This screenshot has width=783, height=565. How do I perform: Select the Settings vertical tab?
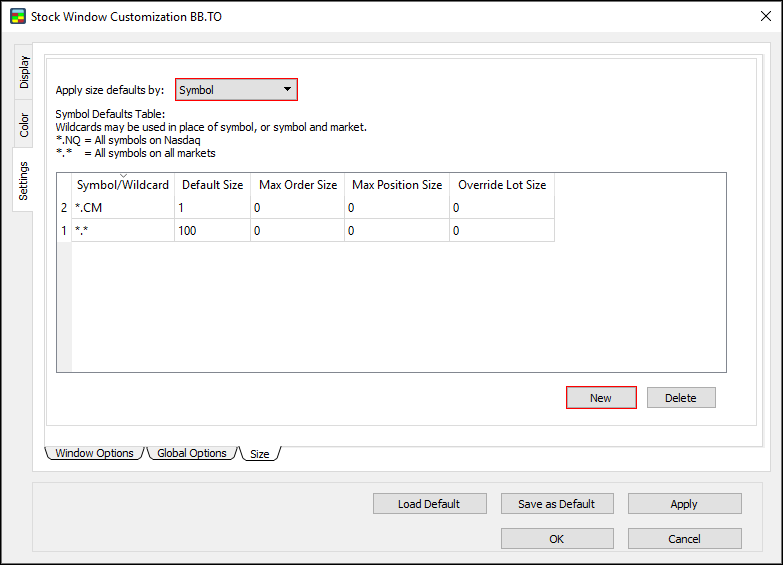24,180
